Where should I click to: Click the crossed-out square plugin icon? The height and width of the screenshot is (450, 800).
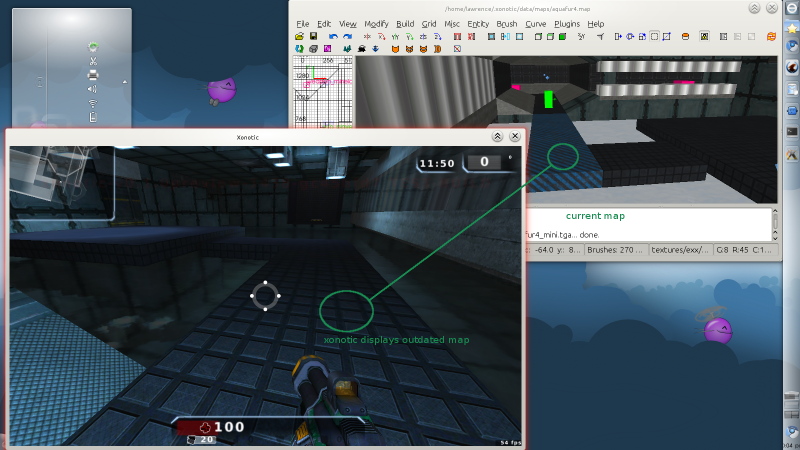coord(457,49)
